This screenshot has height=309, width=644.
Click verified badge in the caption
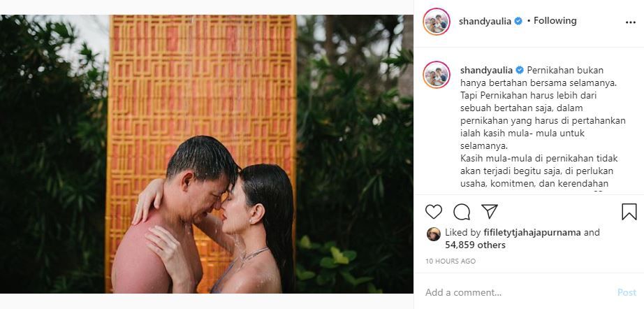coord(520,71)
